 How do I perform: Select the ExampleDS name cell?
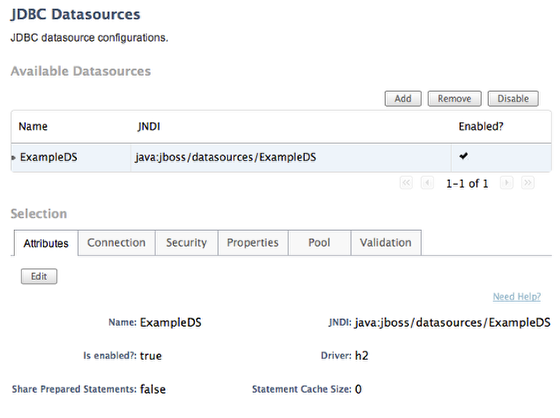point(71,158)
